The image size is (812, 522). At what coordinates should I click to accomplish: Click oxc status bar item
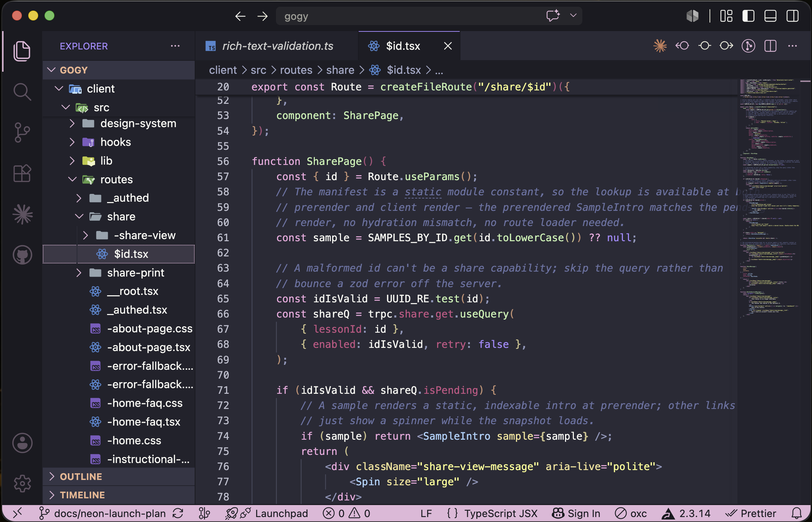coord(631,513)
